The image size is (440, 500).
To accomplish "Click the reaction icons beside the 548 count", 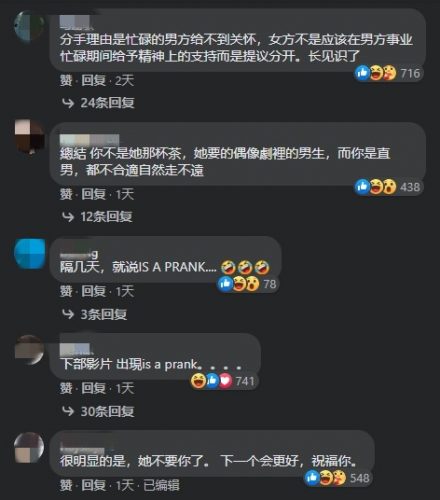I will 326,478.
